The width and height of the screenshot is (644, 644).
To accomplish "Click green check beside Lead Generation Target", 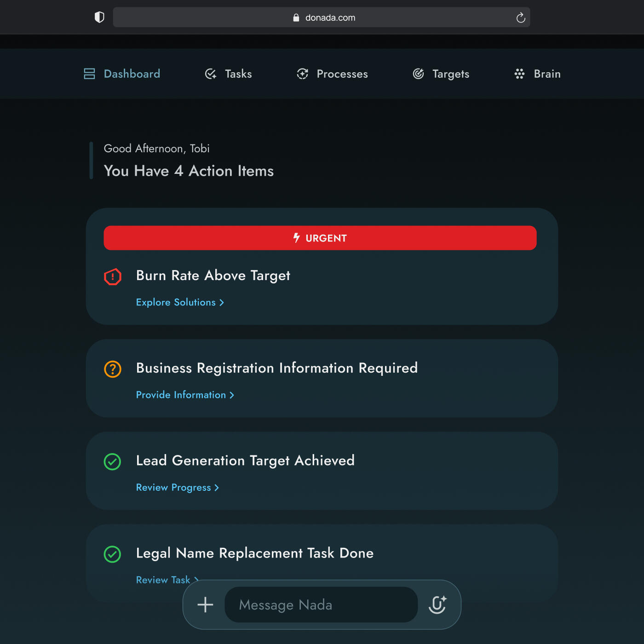I will (113, 462).
